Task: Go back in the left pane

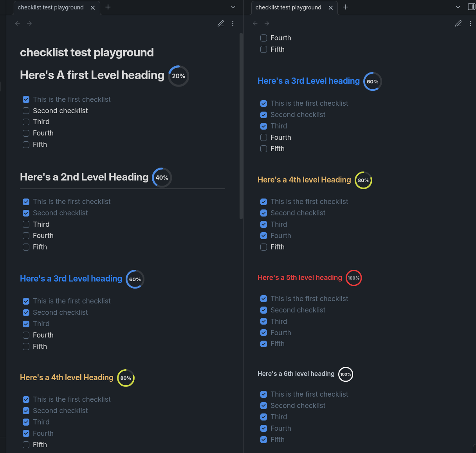Action: (18, 23)
